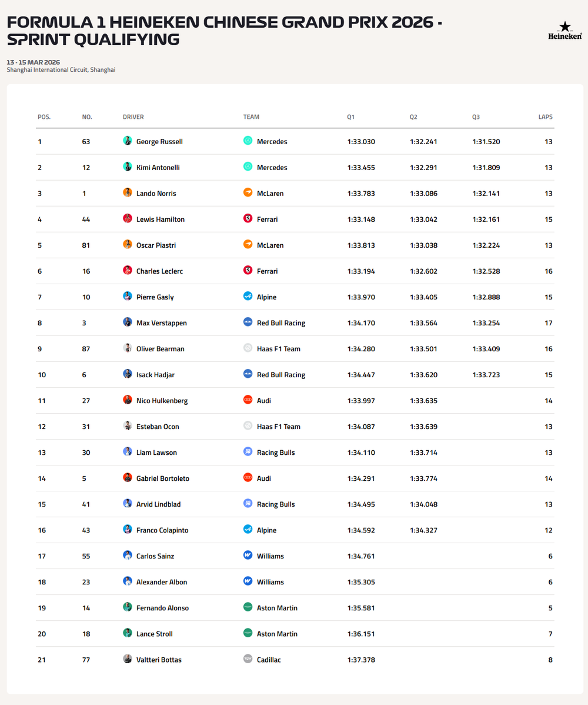The height and width of the screenshot is (705, 588).
Task: Click car number 87
Action: point(86,349)
